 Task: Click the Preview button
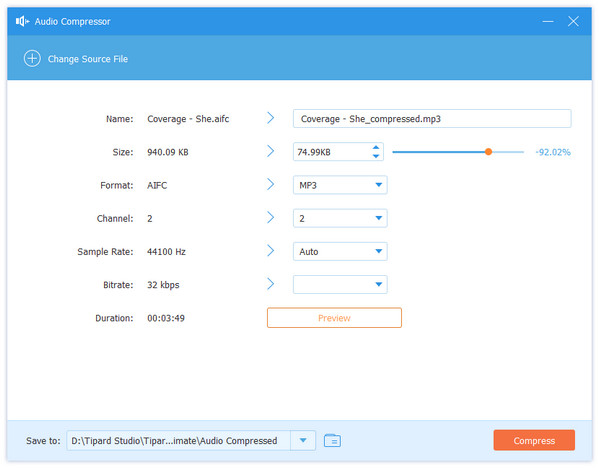pos(334,318)
